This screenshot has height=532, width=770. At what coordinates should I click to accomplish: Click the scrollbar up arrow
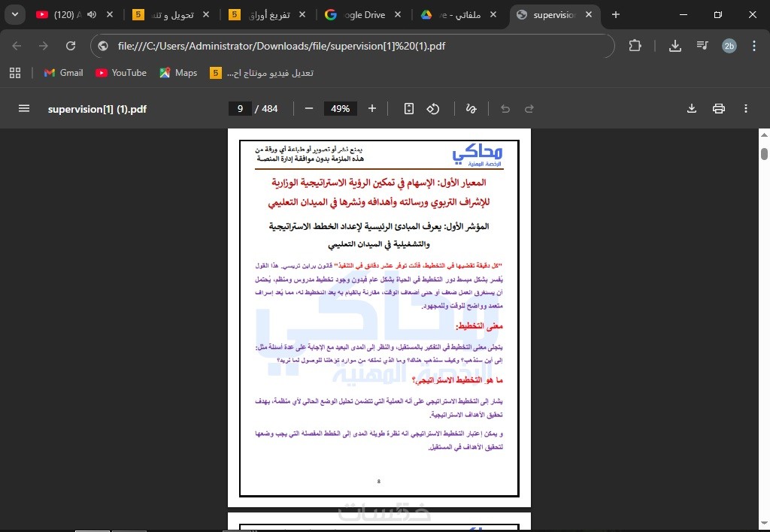(764, 134)
